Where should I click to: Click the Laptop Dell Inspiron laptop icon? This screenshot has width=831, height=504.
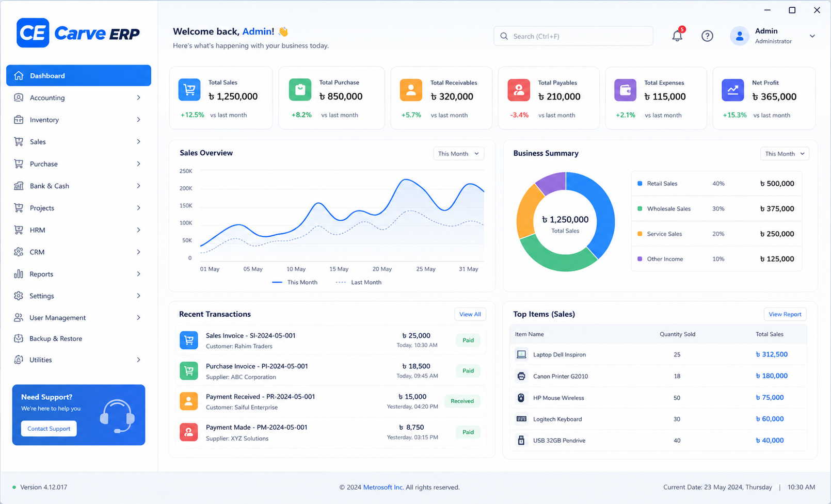click(x=521, y=354)
